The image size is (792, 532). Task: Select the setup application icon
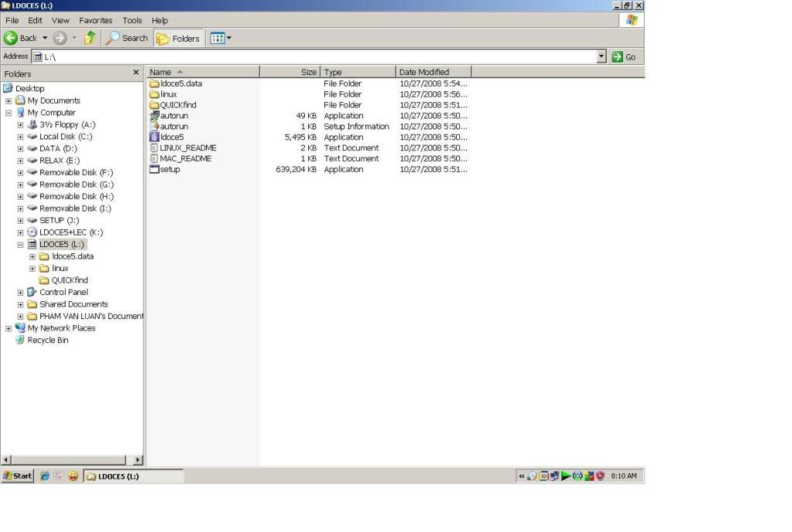[x=154, y=170]
